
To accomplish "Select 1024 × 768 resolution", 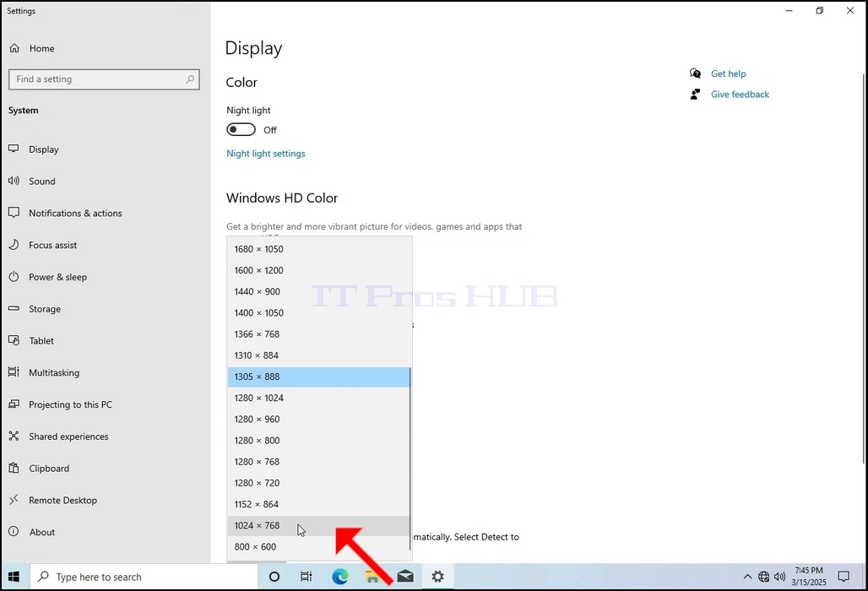I will point(319,526).
